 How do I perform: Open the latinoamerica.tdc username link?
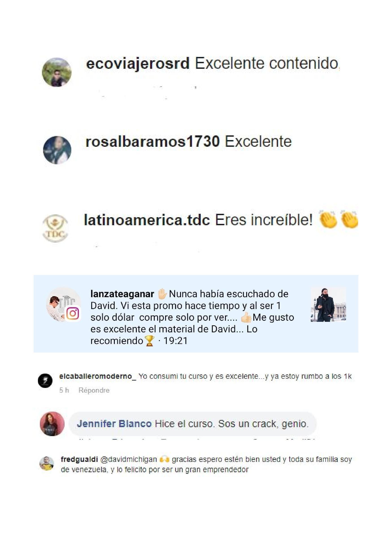[147, 220]
